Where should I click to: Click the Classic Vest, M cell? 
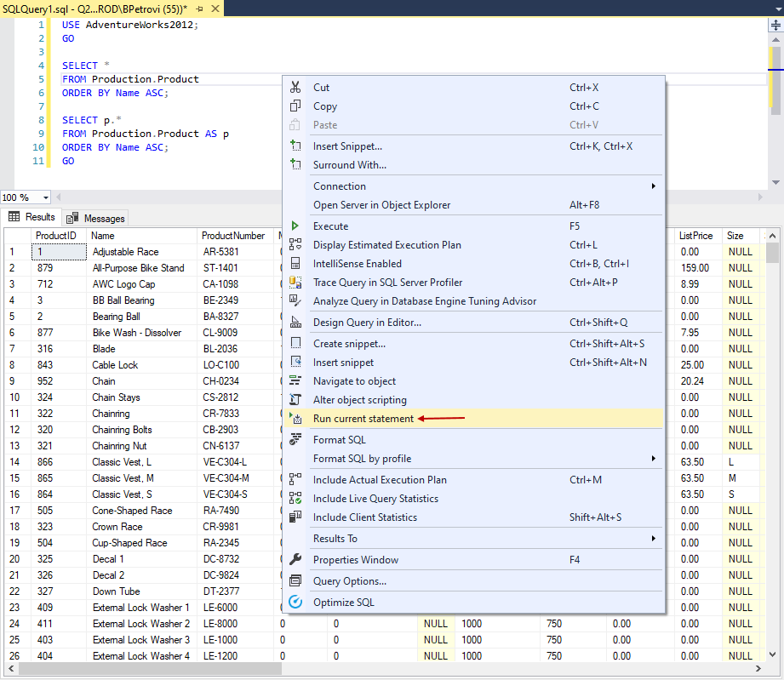point(142,478)
